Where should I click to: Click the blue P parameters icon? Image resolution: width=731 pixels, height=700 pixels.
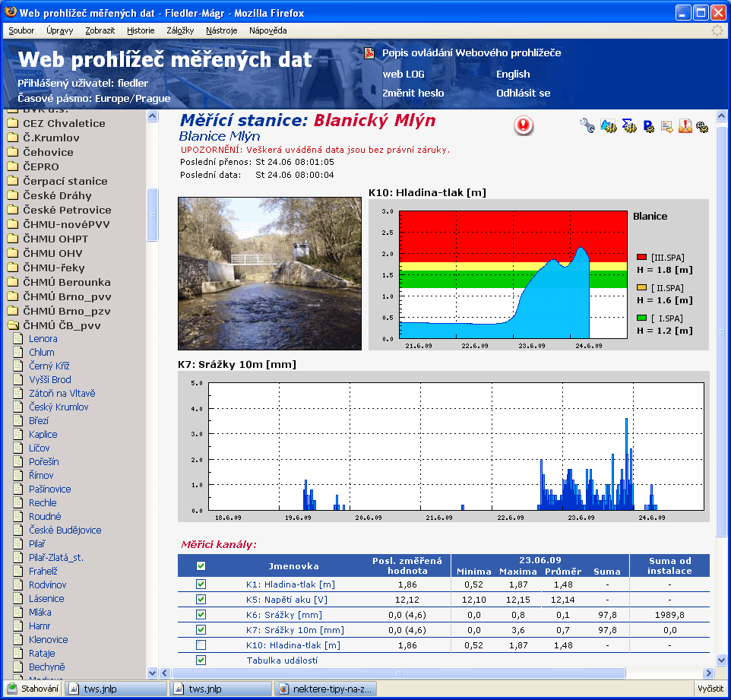[648, 126]
